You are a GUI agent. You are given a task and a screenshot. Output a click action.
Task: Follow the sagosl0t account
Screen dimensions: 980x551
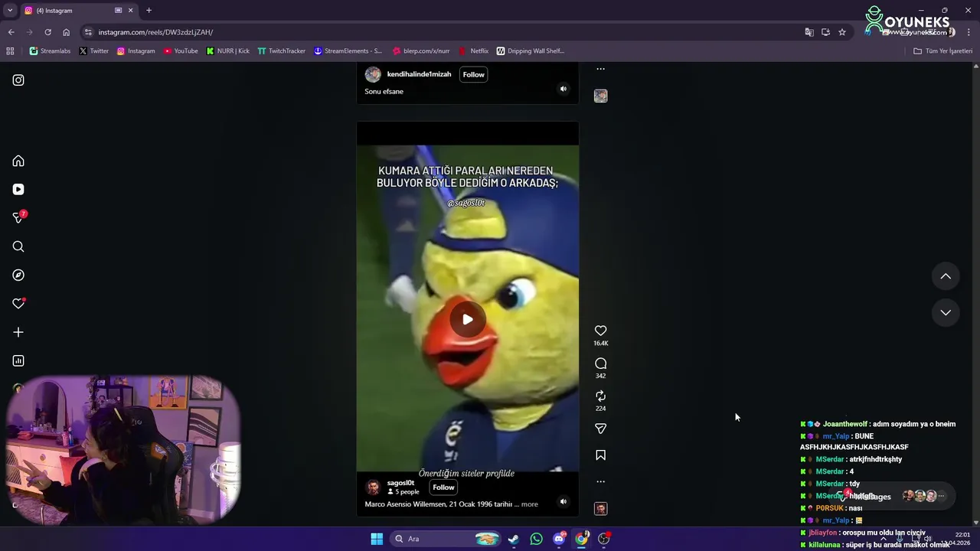pyautogui.click(x=443, y=487)
